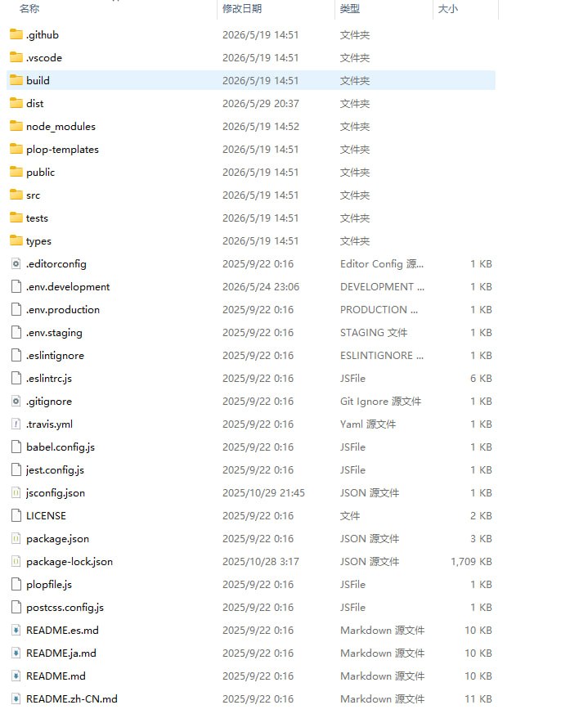This screenshot has height=714, width=588.
Task: Select the plop-templates folder name
Action: (x=62, y=150)
